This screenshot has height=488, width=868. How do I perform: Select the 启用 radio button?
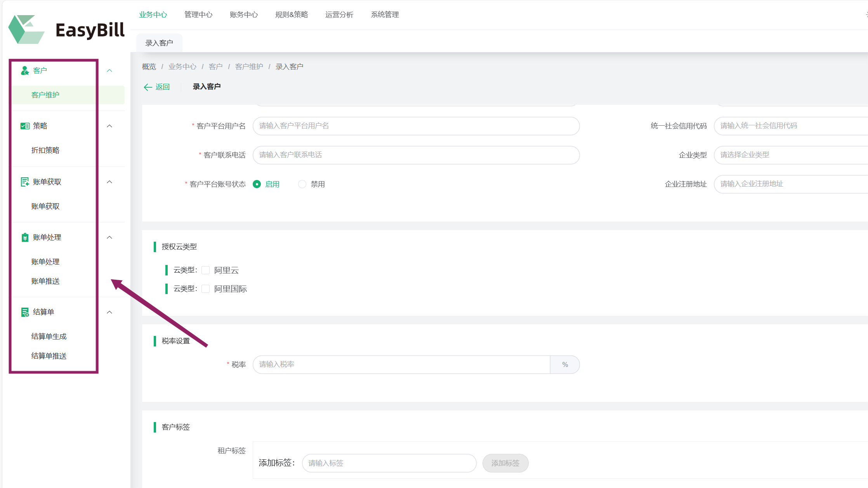pyautogui.click(x=257, y=184)
